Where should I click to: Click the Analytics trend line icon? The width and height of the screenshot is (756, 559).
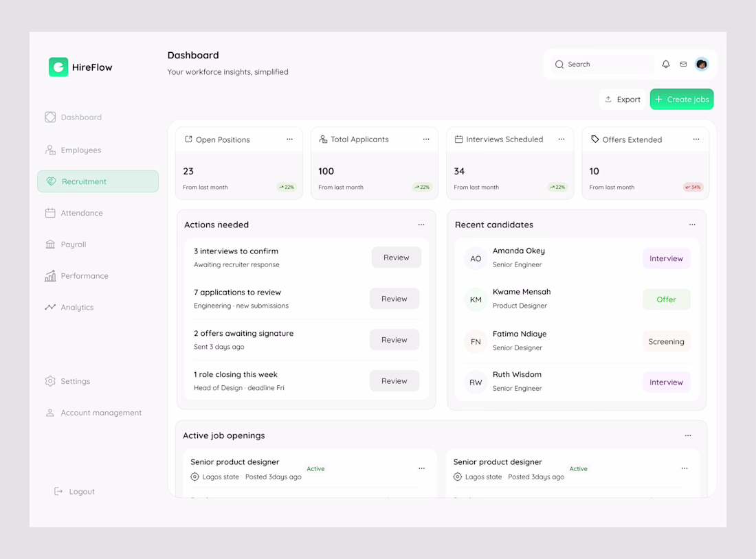point(50,307)
